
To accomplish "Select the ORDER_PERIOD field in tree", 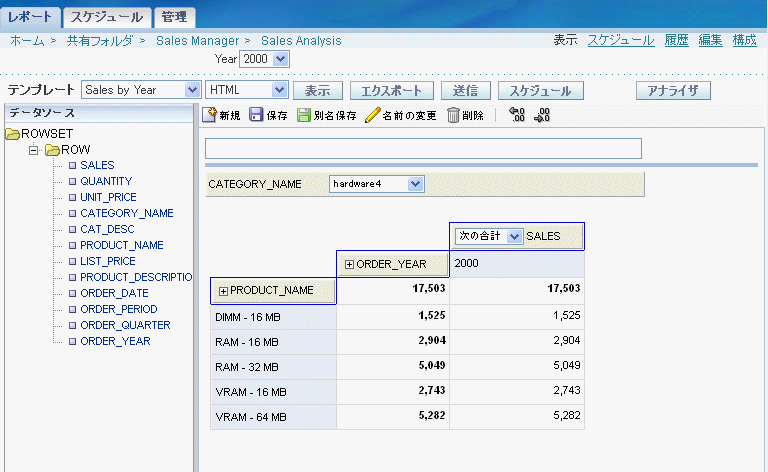I will [x=119, y=309].
